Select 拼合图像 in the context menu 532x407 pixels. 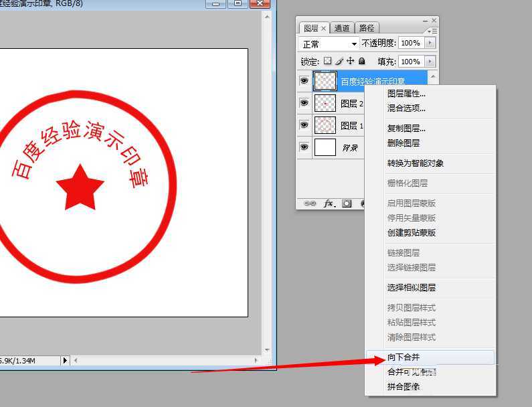tap(404, 386)
